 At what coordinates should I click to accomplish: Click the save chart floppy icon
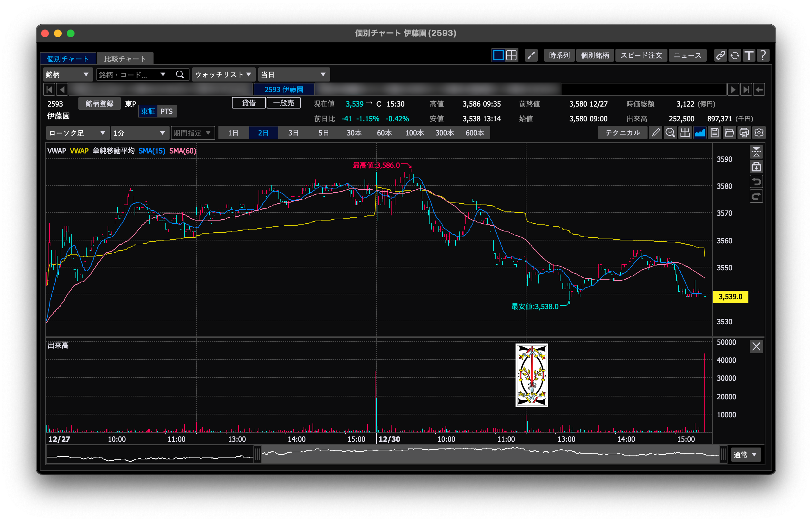[x=714, y=133]
